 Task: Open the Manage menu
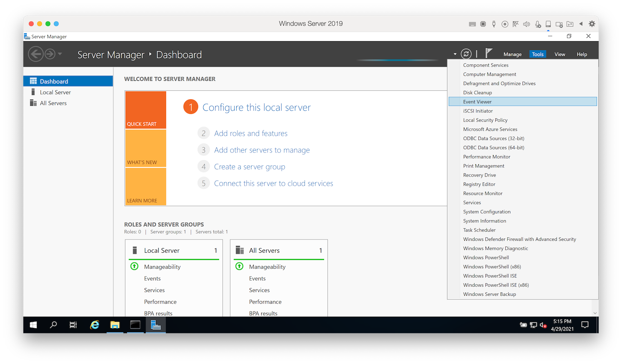pos(512,54)
